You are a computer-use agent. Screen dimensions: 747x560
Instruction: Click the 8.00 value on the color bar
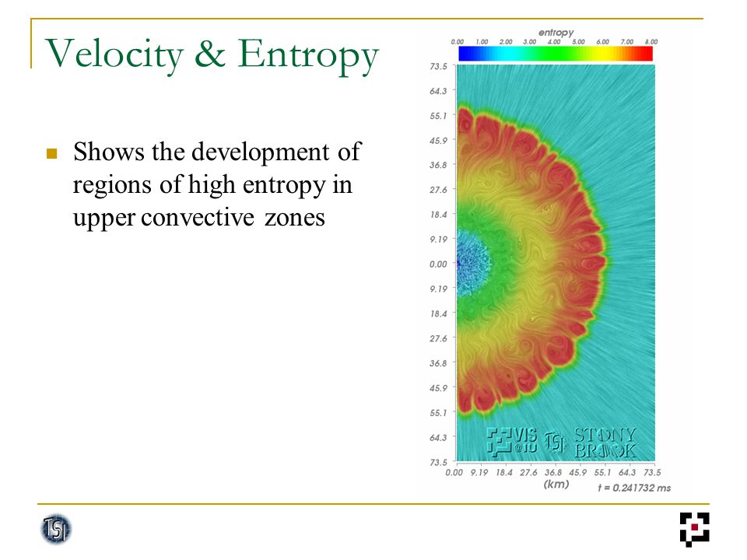[x=651, y=42]
